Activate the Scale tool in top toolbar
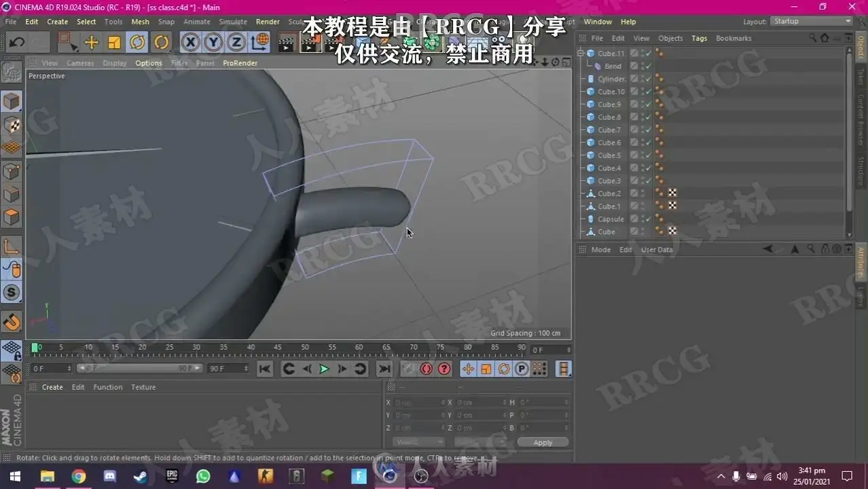The image size is (868, 489). pos(114,43)
